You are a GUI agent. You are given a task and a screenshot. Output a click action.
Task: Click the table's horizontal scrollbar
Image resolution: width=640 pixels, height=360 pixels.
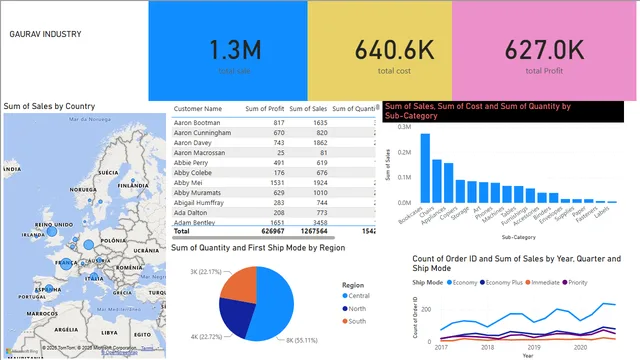[253, 237]
